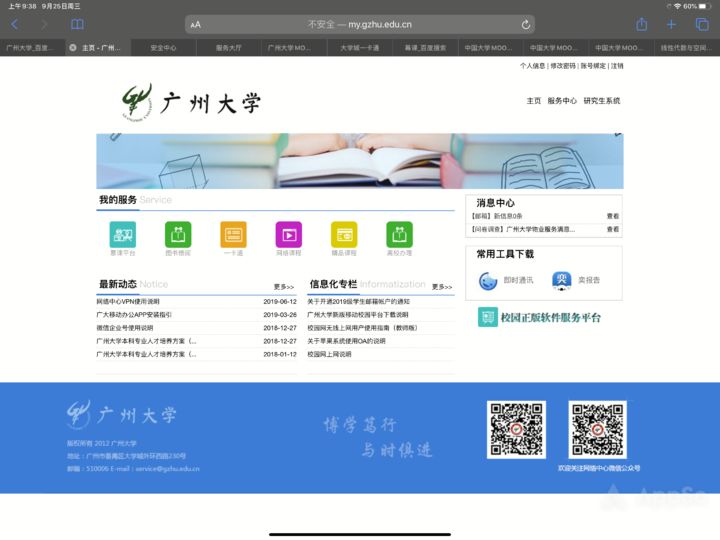Expand 更多>> beside 信息化专栏
720x540 pixels.
coord(442,287)
